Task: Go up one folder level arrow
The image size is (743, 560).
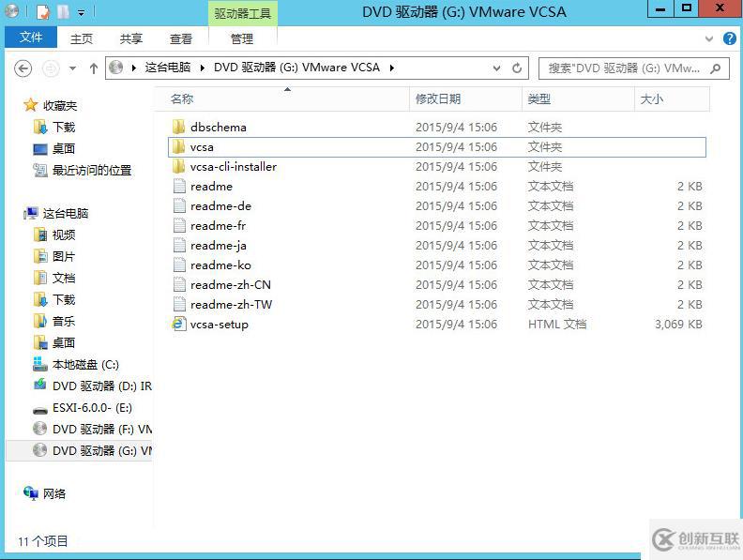Action: click(x=94, y=68)
